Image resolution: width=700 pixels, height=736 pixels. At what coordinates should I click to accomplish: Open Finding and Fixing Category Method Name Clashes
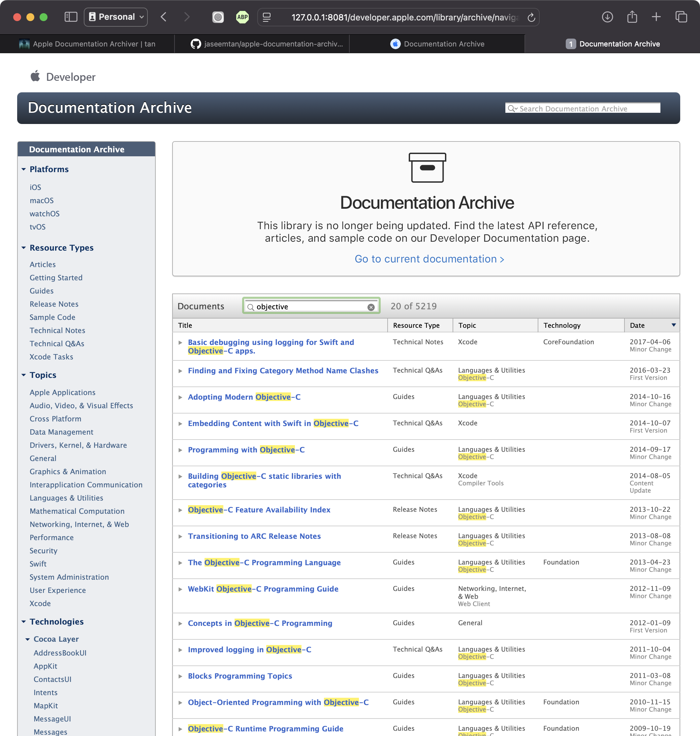[283, 370]
